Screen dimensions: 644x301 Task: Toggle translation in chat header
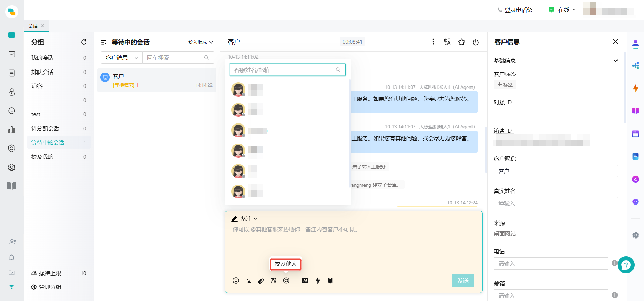(x=447, y=42)
